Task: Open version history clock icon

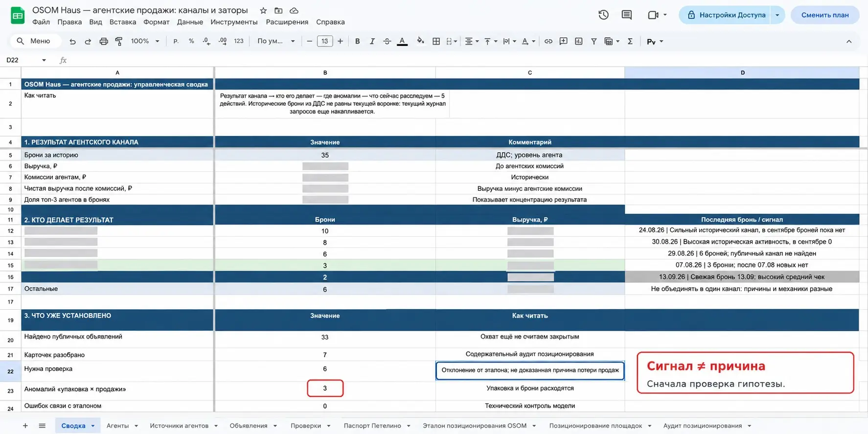Action: 603,15
